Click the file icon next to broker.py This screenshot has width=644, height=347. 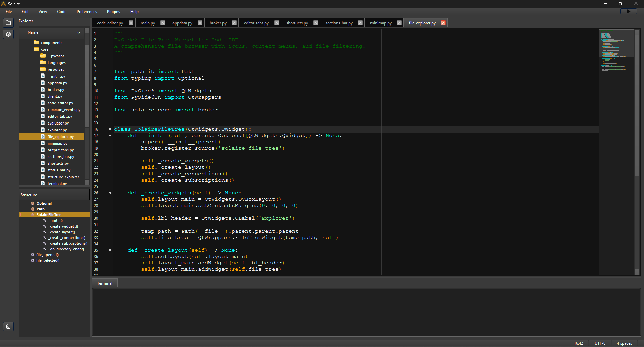(43, 89)
